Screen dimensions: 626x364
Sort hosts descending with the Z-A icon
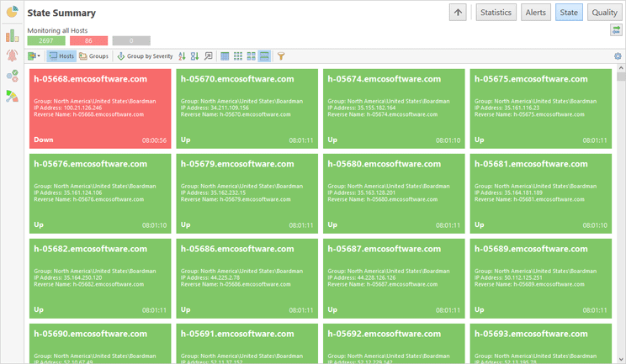click(194, 56)
